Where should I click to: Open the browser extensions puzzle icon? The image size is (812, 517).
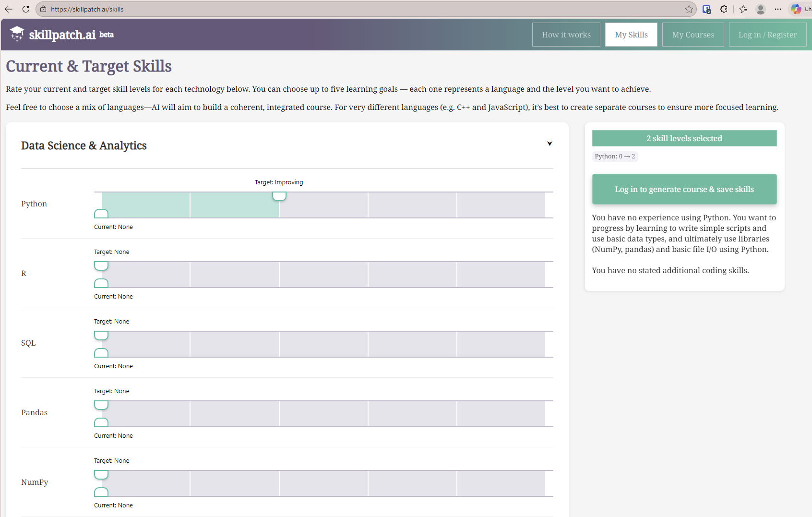[724, 9]
